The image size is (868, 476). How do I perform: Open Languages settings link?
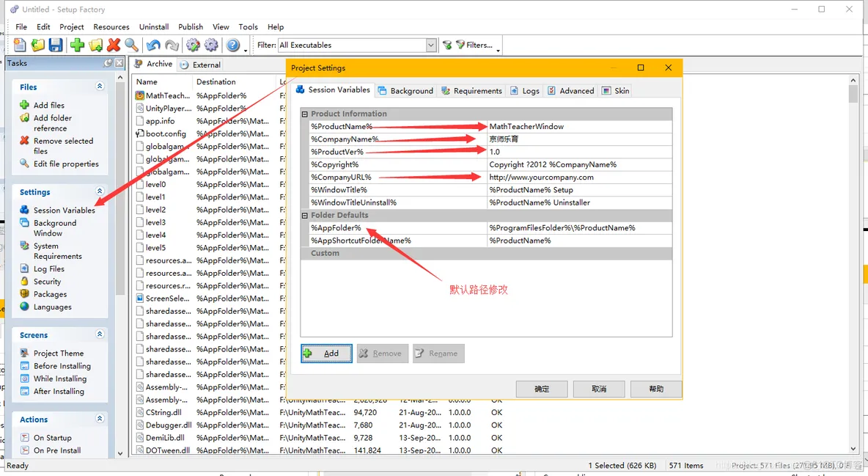(x=52, y=307)
